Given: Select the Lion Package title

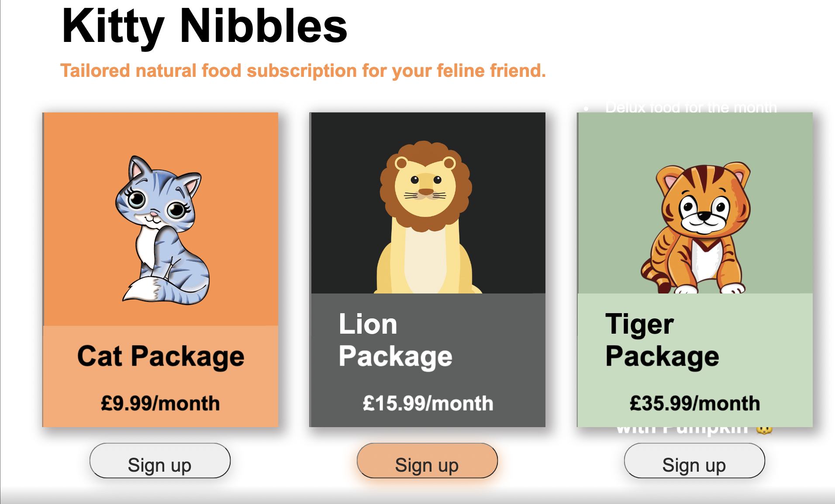Looking at the screenshot, I should click(395, 340).
